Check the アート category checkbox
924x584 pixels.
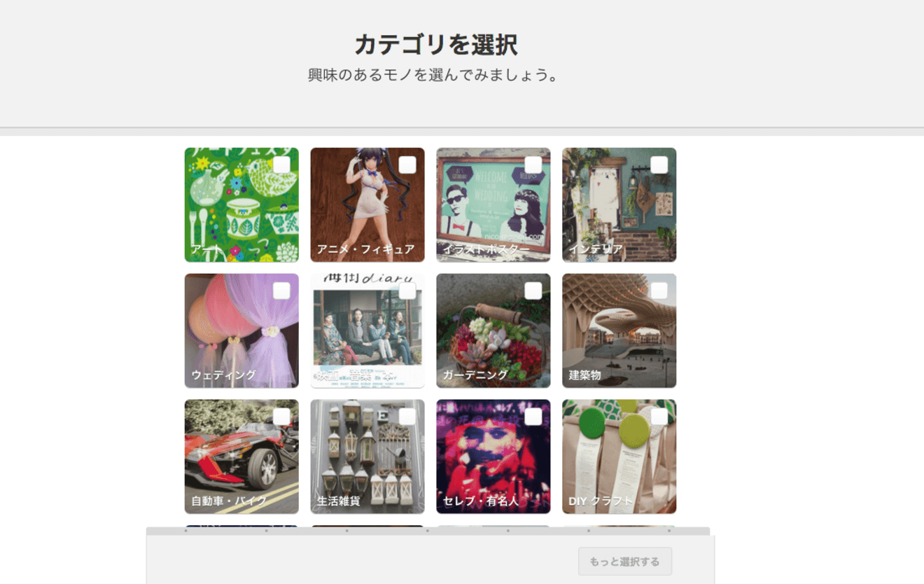pos(281,165)
